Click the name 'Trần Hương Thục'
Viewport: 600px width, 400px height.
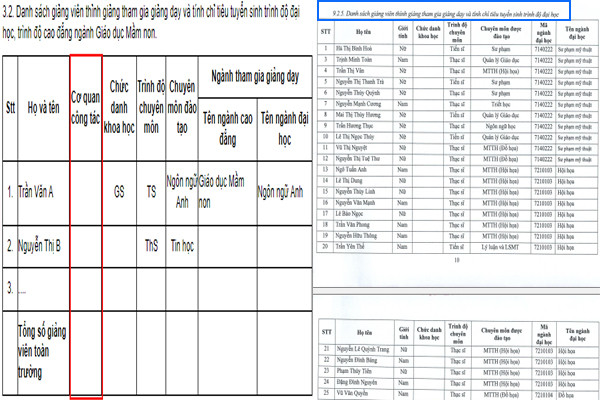pos(354,126)
